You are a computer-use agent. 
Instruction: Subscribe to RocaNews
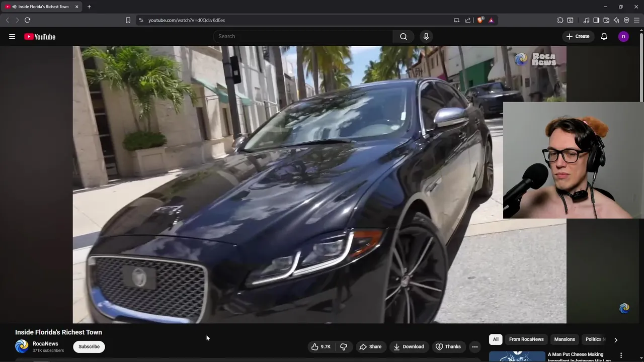pos(89,346)
